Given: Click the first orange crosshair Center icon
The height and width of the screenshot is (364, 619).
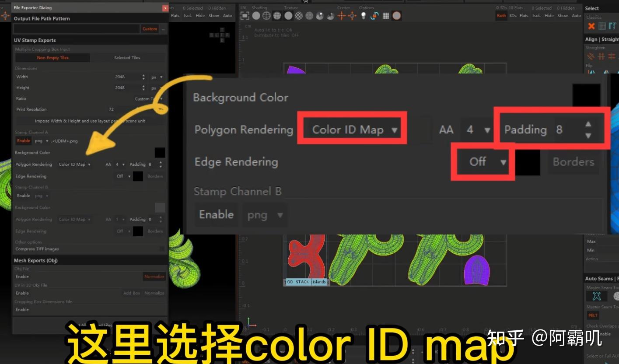Looking at the screenshot, I should coord(342,16).
